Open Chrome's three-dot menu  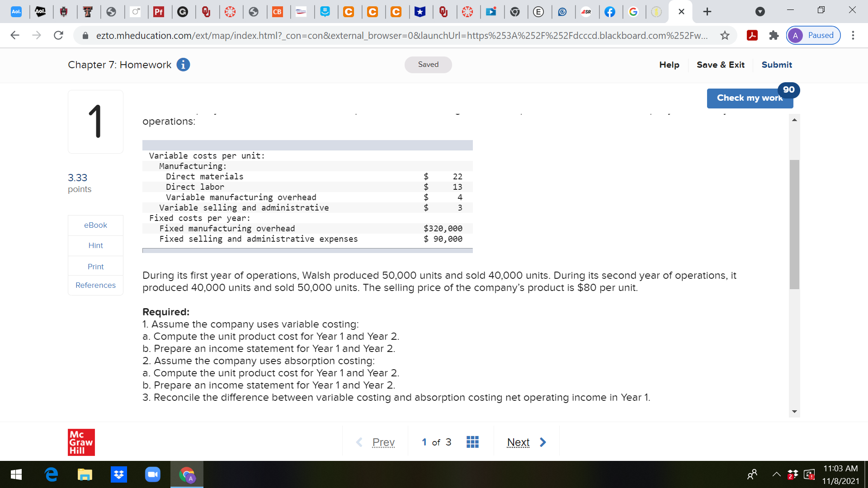pyautogui.click(x=854, y=35)
